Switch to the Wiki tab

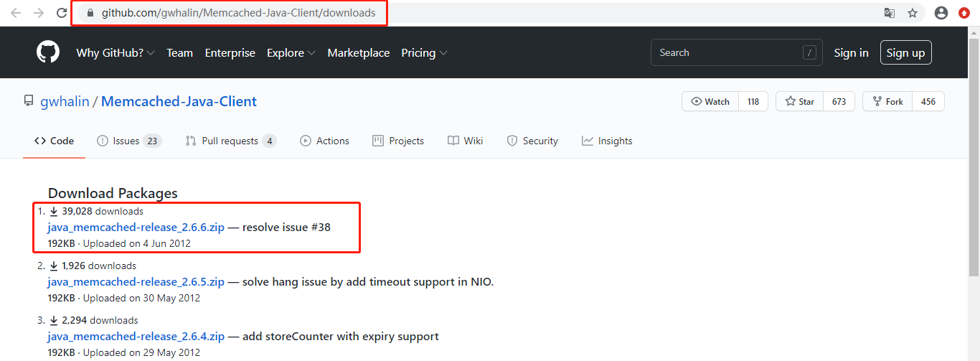[x=465, y=141]
